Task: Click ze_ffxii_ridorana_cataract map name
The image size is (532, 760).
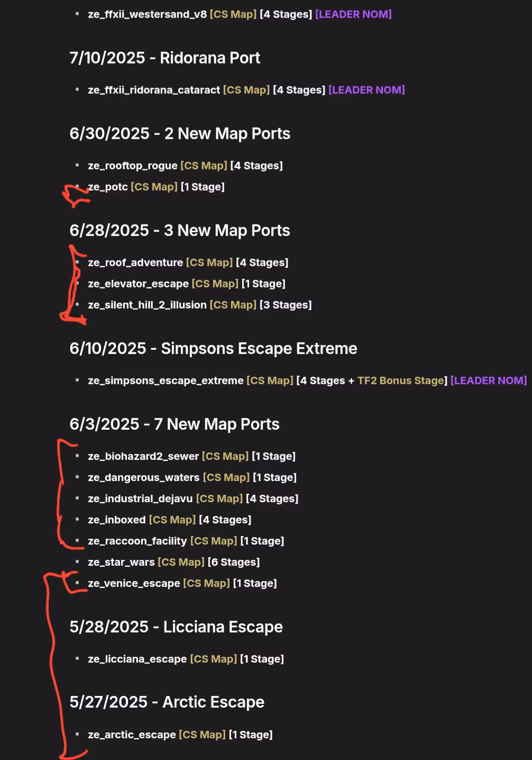Action: point(154,90)
